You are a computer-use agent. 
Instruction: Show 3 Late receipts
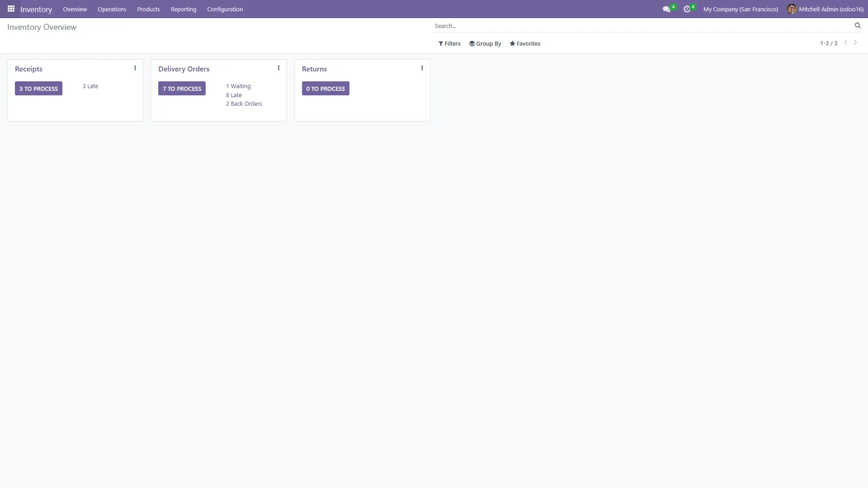click(x=91, y=86)
